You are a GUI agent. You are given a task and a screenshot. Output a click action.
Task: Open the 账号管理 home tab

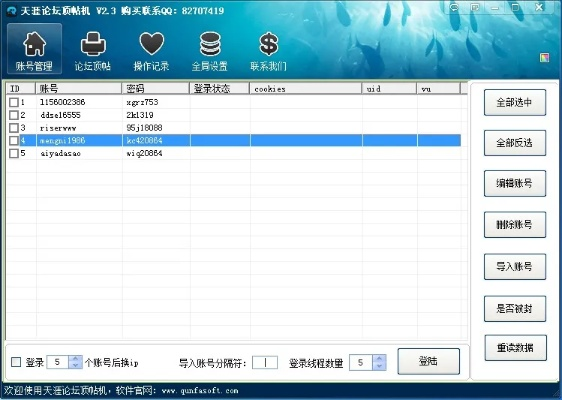pos(34,49)
